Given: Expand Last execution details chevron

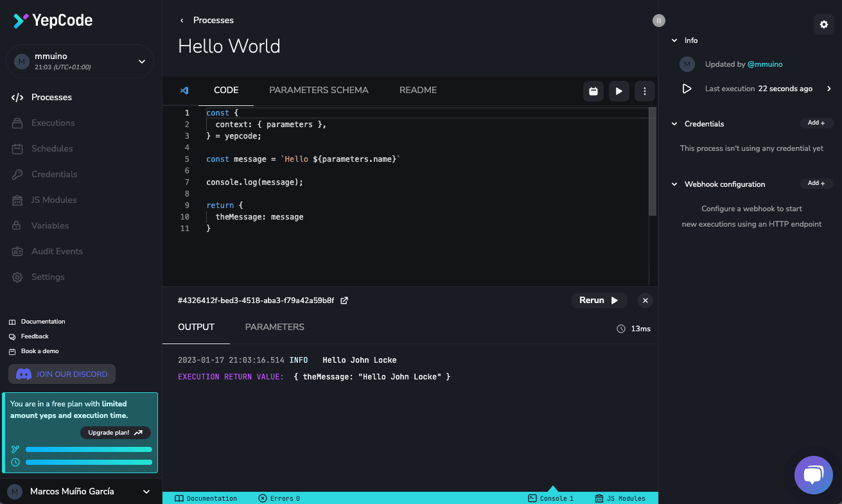Looking at the screenshot, I should 829,89.
